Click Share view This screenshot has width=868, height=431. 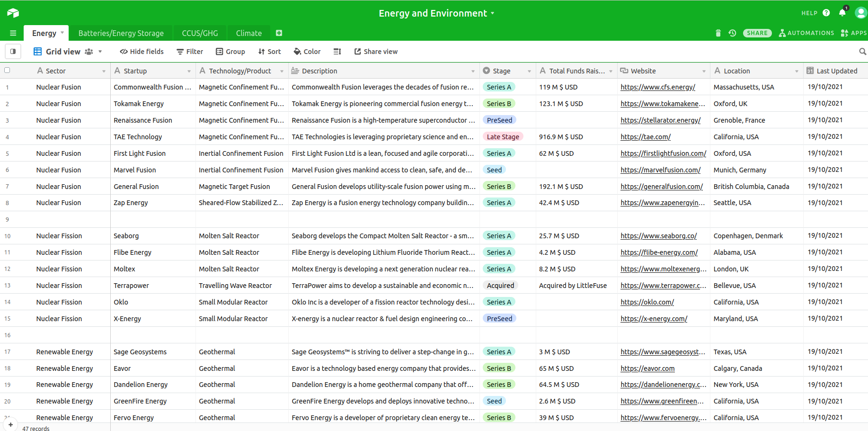[x=376, y=52]
